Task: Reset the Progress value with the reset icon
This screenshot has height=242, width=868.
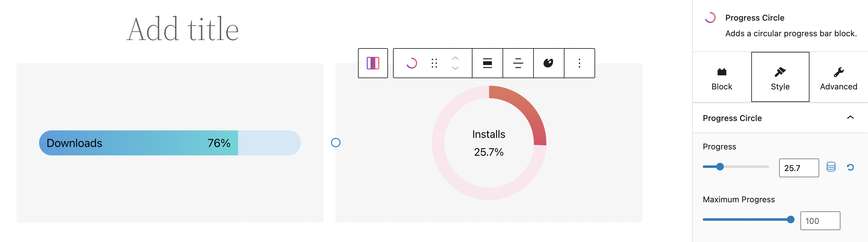Action: 850,167
